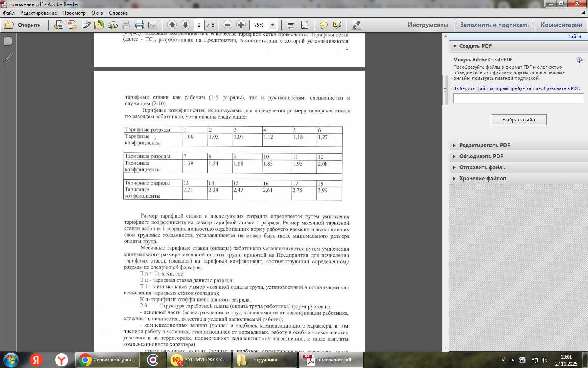Toggle read mode full-screen view

pos(356,25)
